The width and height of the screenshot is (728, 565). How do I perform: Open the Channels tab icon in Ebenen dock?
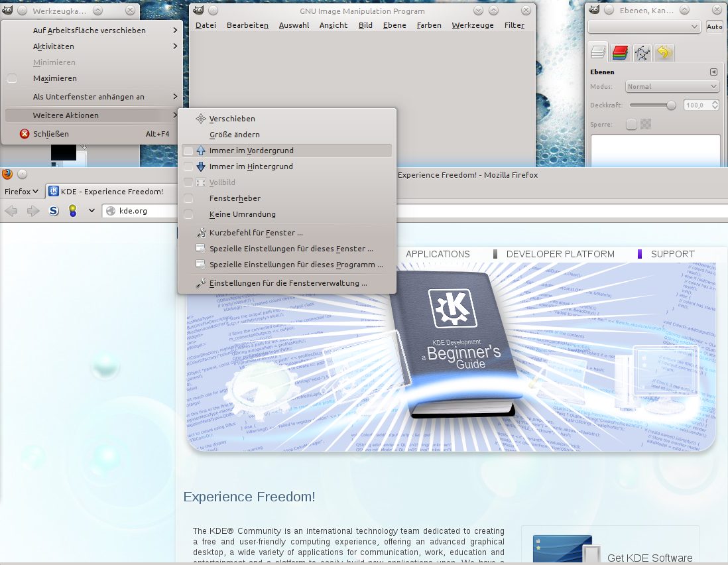(x=620, y=52)
